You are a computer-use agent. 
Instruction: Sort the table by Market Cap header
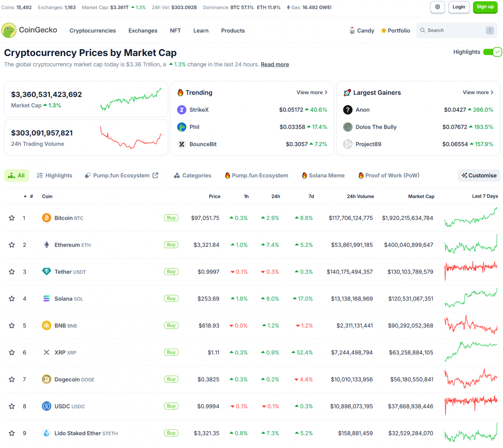421,196
